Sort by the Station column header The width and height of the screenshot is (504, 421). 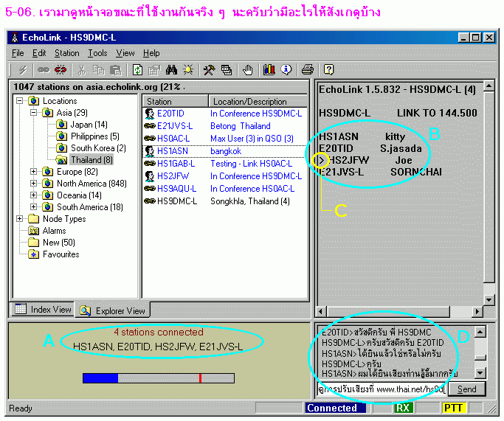coord(176,102)
